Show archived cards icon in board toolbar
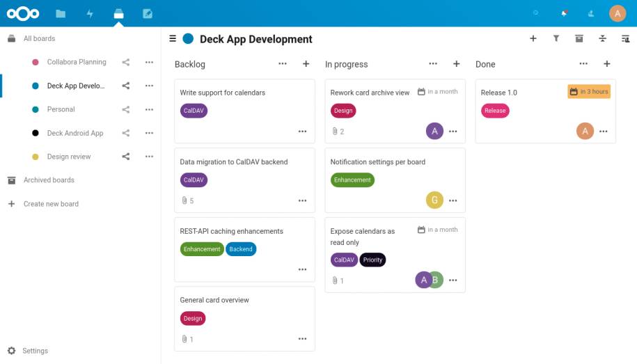The image size is (637, 364). [579, 38]
